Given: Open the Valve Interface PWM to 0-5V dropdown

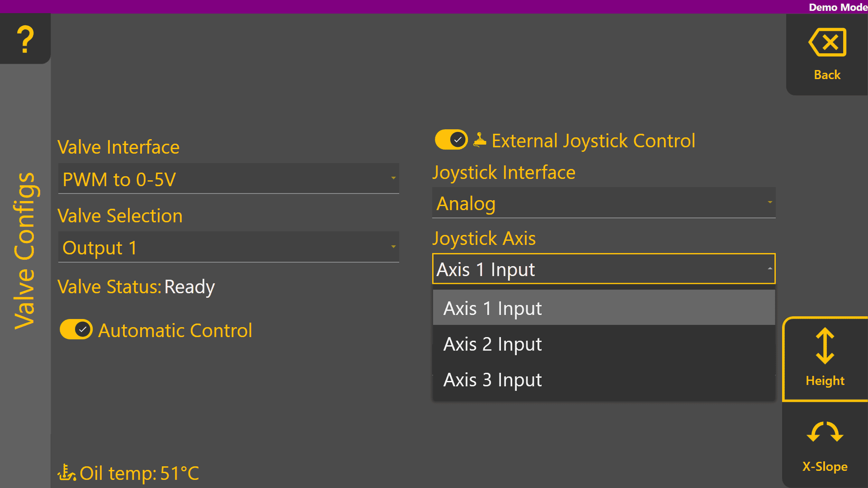Looking at the screenshot, I should [x=228, y=179].
